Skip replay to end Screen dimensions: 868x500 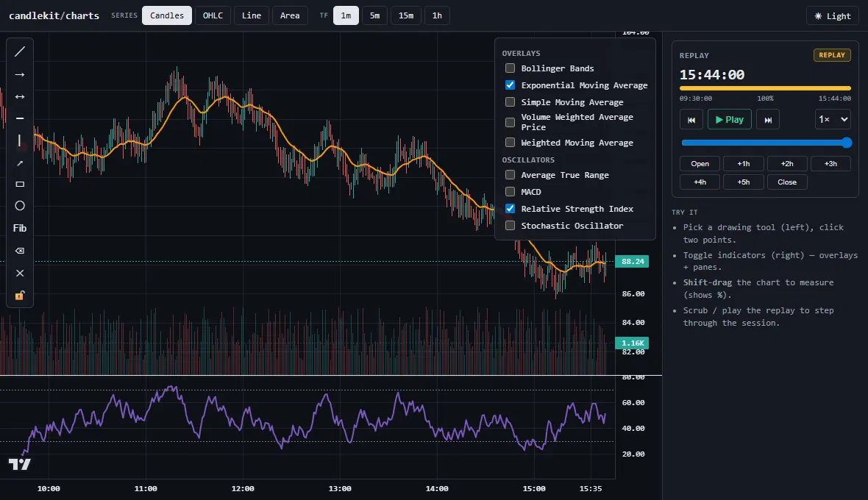click(768, 119)
